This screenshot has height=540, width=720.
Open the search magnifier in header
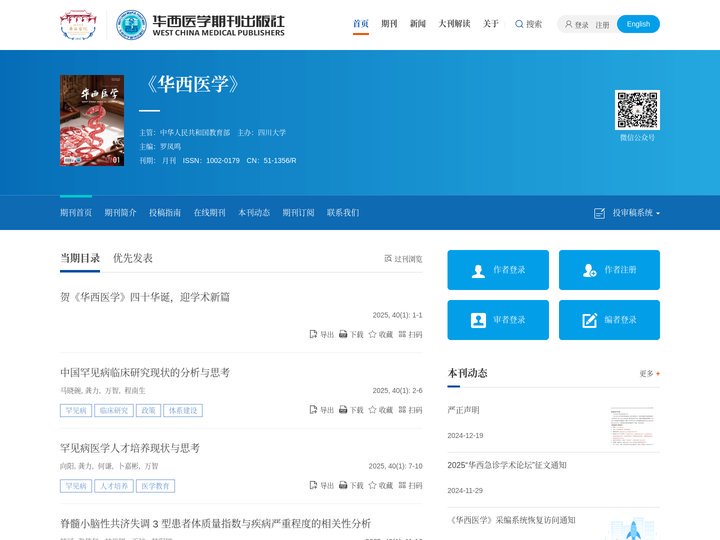519,24
